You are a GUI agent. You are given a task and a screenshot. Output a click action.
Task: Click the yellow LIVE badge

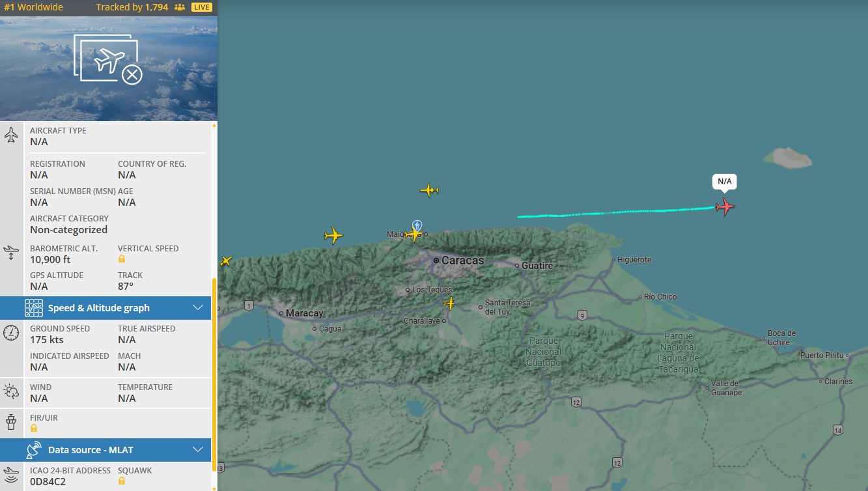(201, 7)
